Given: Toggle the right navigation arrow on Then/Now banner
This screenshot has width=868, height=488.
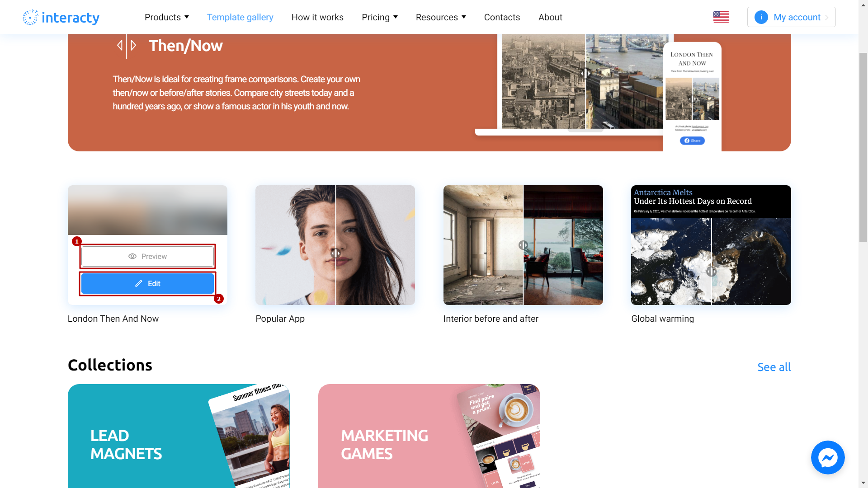Looking at the screenshot, I should [x=132, y=45].
